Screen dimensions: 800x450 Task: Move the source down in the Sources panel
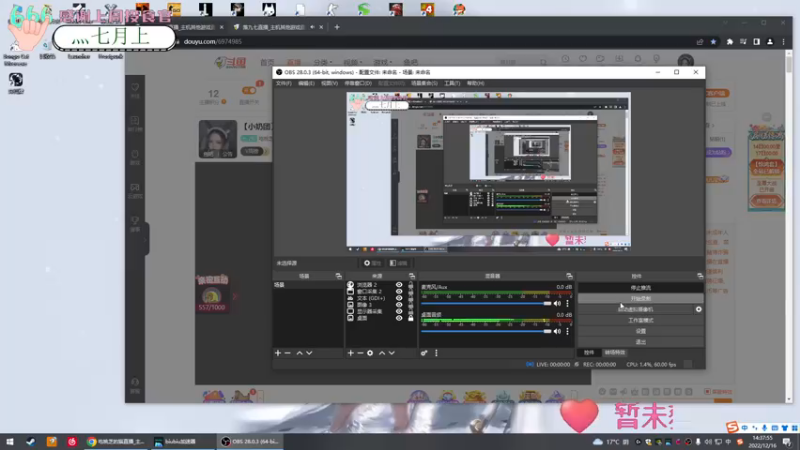click(392, 353)
